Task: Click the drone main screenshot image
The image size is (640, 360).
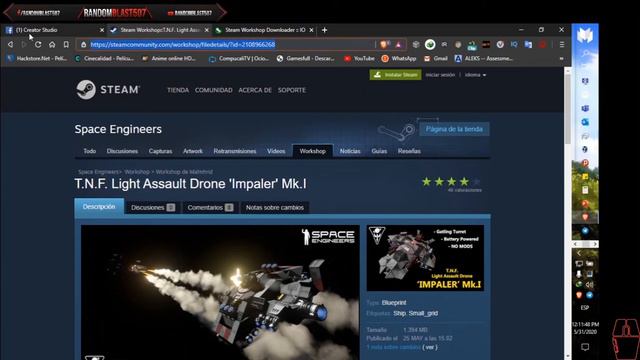Action: pos(220,292)
